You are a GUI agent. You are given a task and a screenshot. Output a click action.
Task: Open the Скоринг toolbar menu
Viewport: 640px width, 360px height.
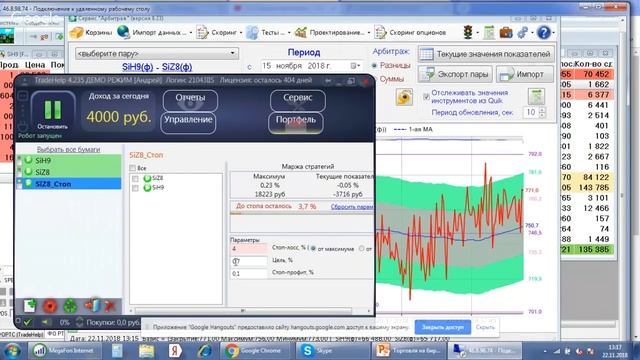[x=219, y=33]
